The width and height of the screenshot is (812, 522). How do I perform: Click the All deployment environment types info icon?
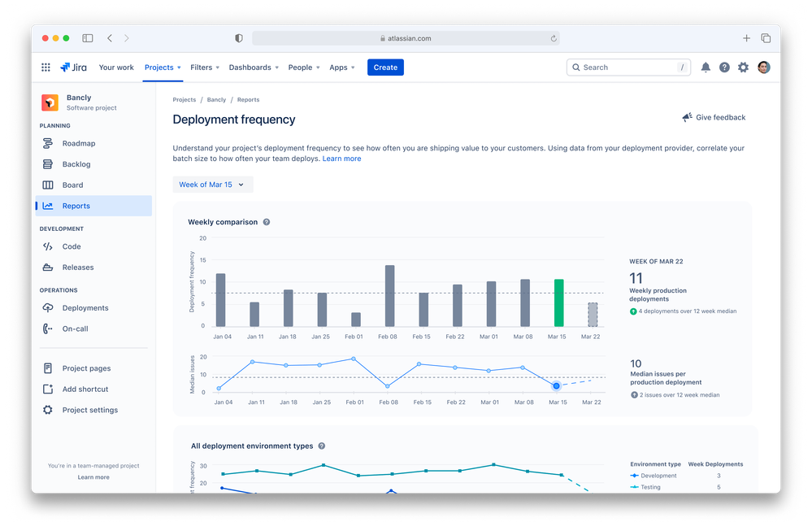(322, 446)
